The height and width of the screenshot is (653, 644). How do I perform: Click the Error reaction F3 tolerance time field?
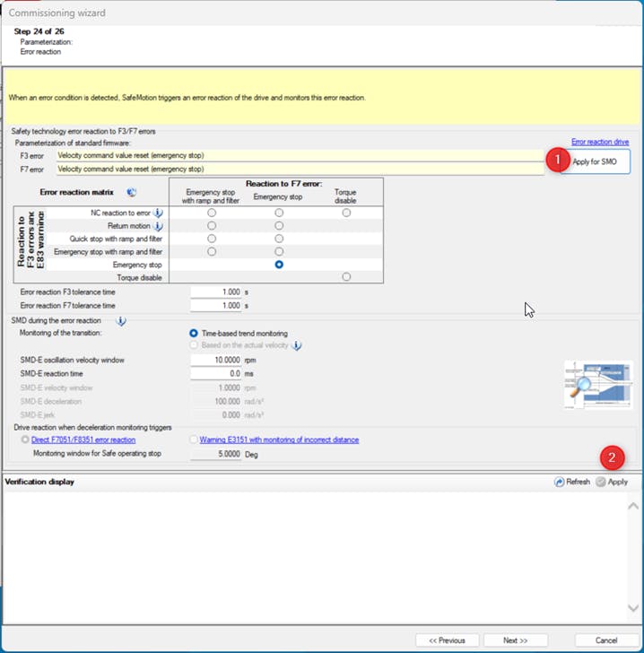point(216,292)
